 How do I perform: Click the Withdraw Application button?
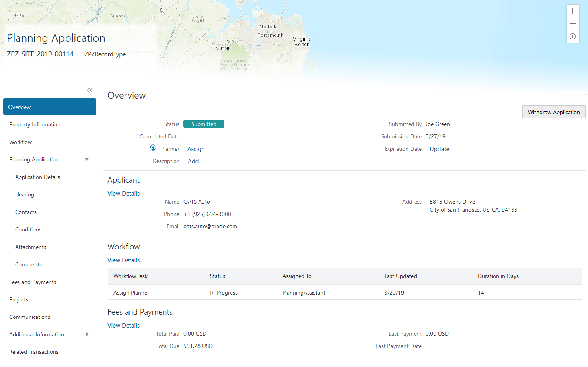pyautogui.click(x=554, y=112)
